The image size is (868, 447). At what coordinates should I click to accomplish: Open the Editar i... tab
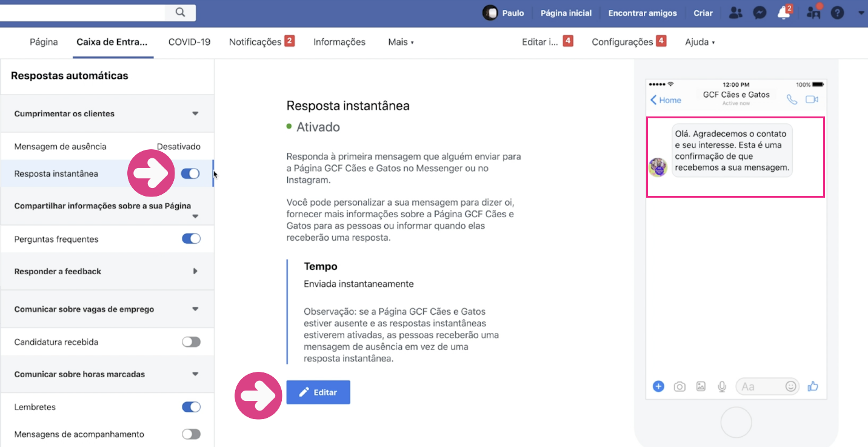pyautogui.click(x=547, y=42)
